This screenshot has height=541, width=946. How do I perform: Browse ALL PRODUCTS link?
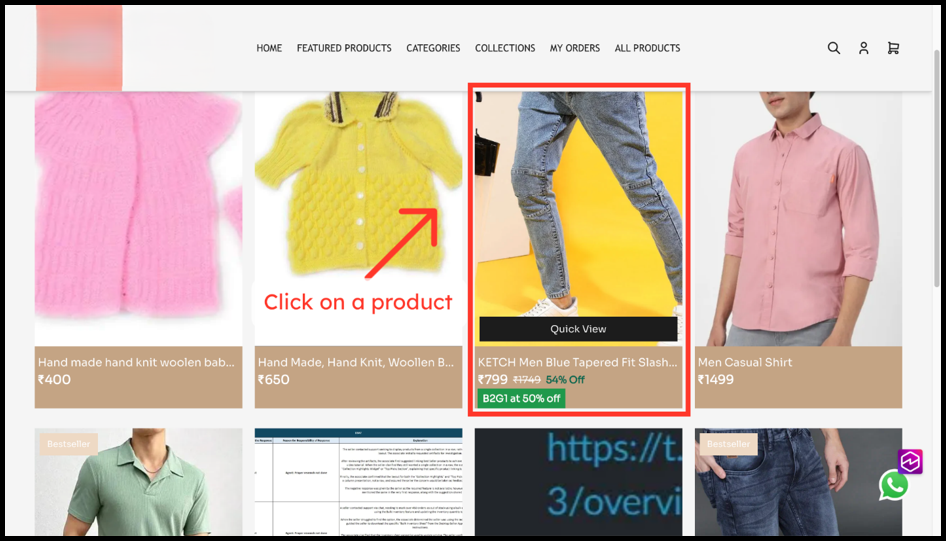647,48
